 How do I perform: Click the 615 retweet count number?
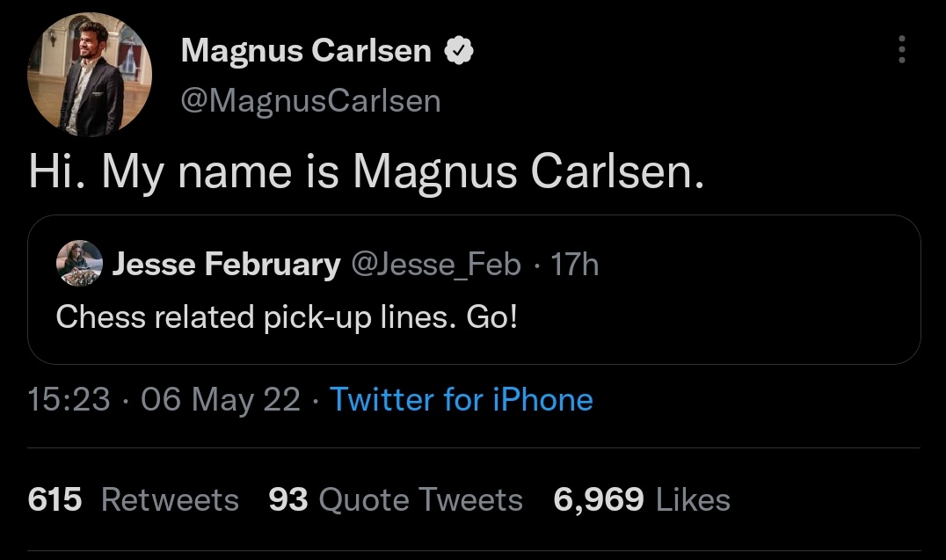tap(55, 499)
